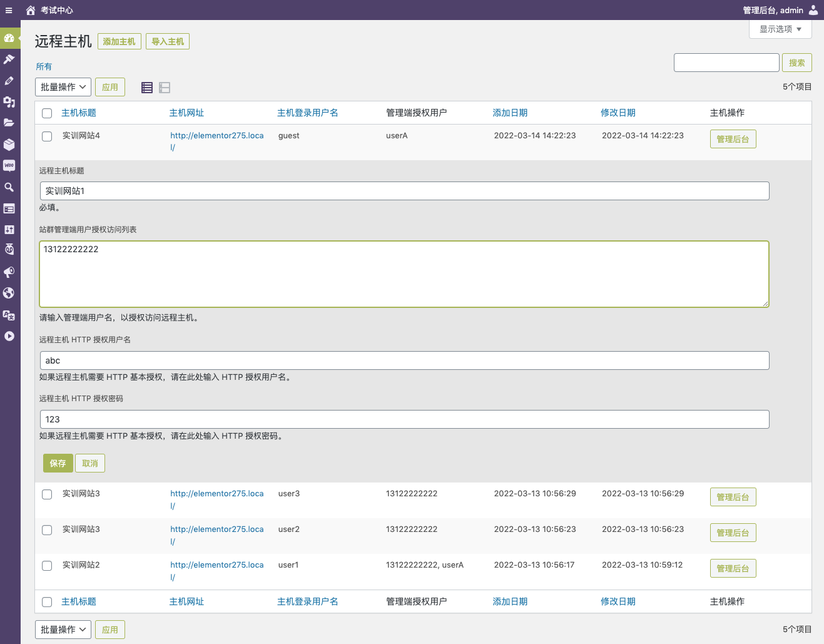824x644 pixels.
Task: Save the host edit form
Action: pos(58,463)
